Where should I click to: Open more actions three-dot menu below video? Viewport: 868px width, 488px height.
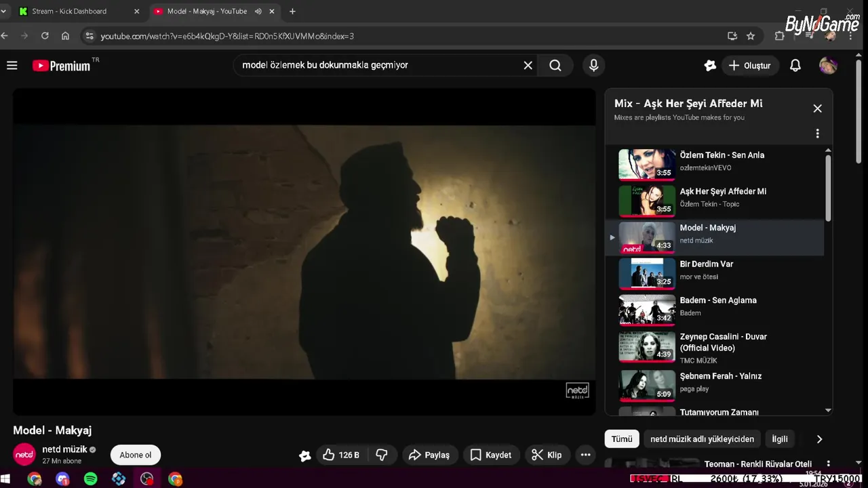tap(586, 455)
